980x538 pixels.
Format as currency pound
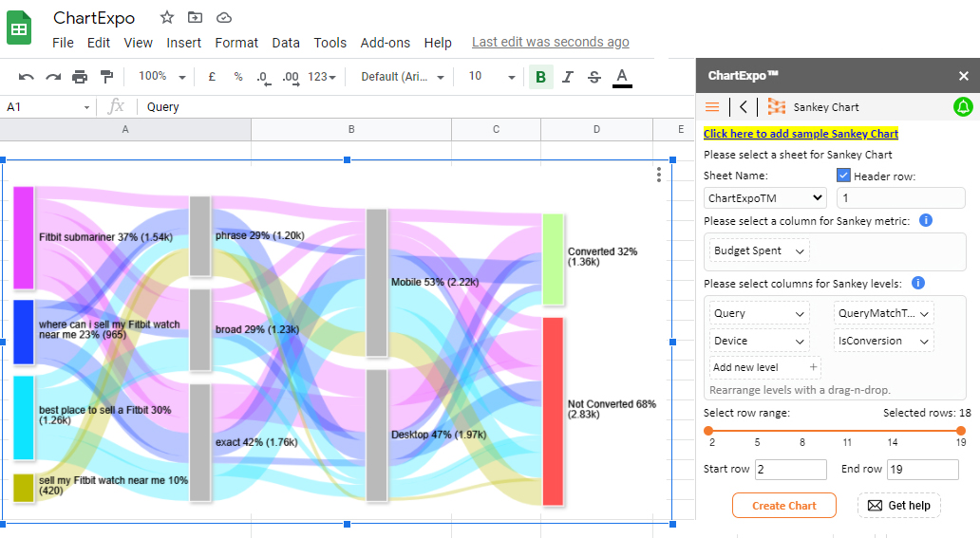(212, 76)
